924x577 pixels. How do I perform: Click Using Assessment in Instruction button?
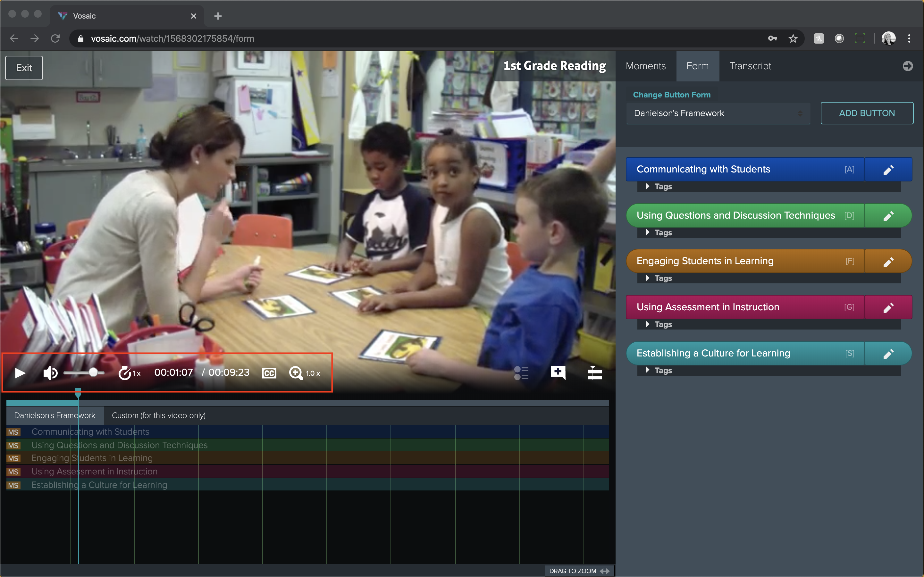(745, 307)
